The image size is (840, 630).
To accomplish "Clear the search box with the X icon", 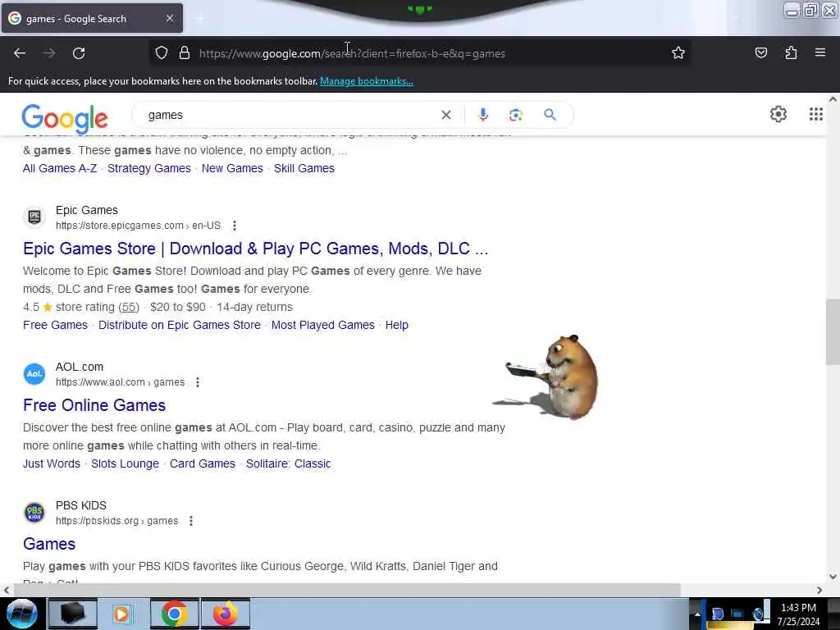I will (x=445, y=115).
